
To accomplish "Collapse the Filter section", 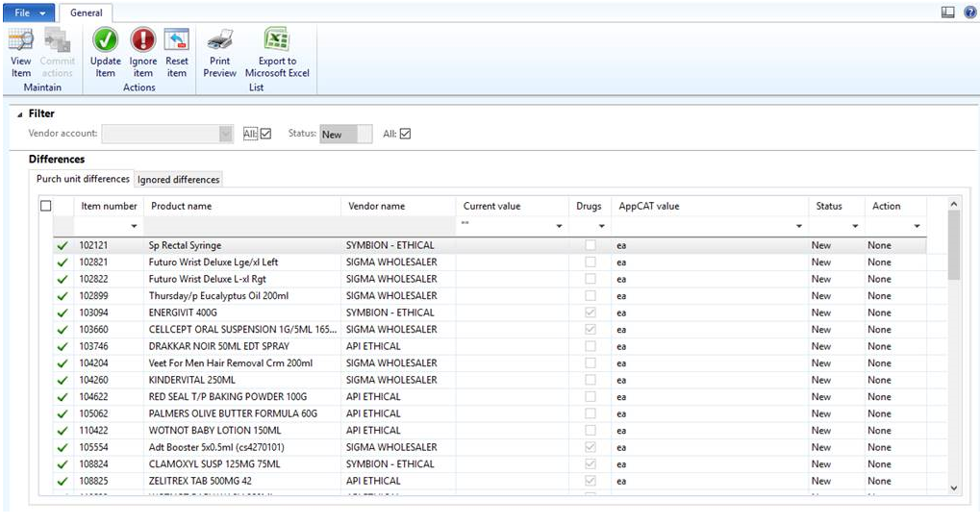I will pos(19,114).
